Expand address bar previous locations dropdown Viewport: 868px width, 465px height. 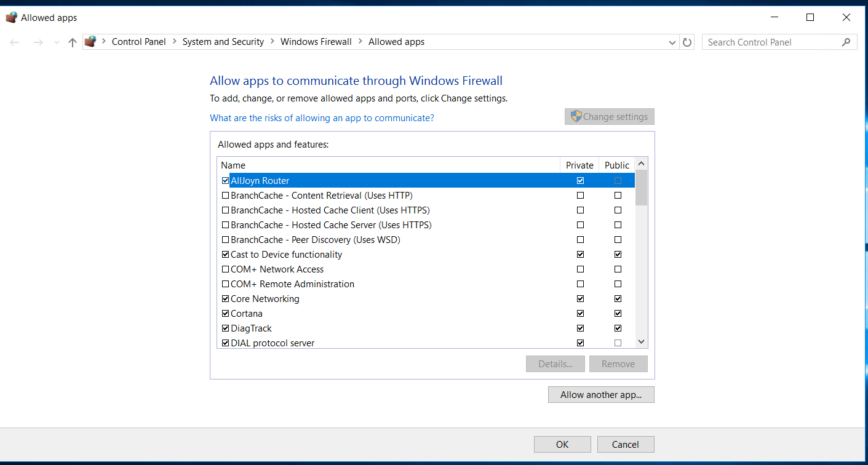pyautogui.click(x=672, y=42)
